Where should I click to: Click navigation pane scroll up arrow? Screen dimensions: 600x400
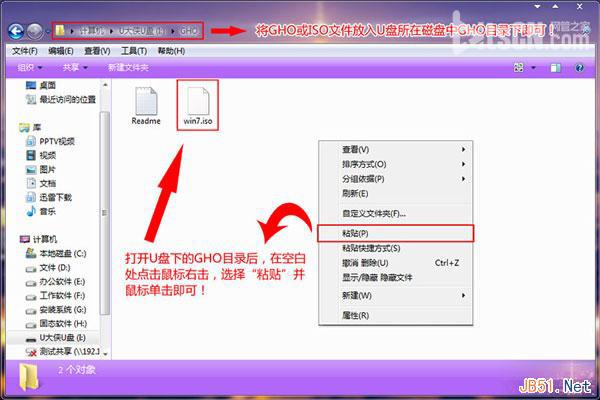click(105, 85)
